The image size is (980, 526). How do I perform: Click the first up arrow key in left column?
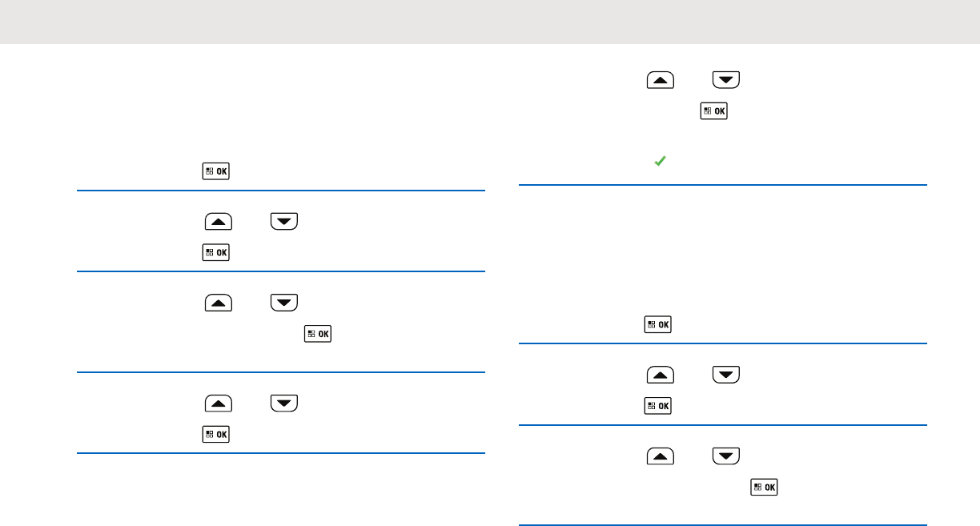pos(219,222)
